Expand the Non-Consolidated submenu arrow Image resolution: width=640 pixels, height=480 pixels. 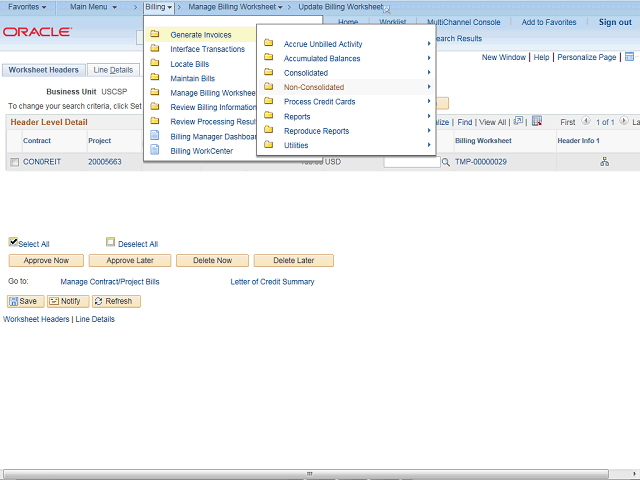click(429, 87)
